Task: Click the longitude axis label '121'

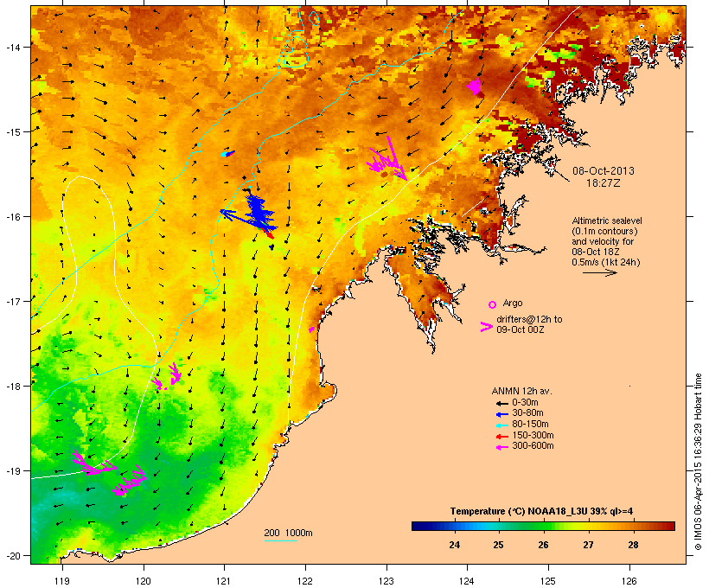Action: [224, 581]
